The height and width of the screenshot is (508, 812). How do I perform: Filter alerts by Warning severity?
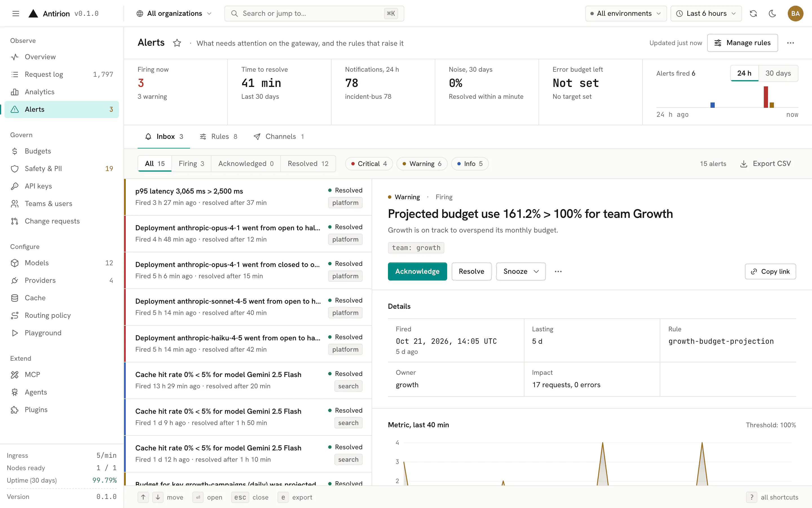pos(422,164)
